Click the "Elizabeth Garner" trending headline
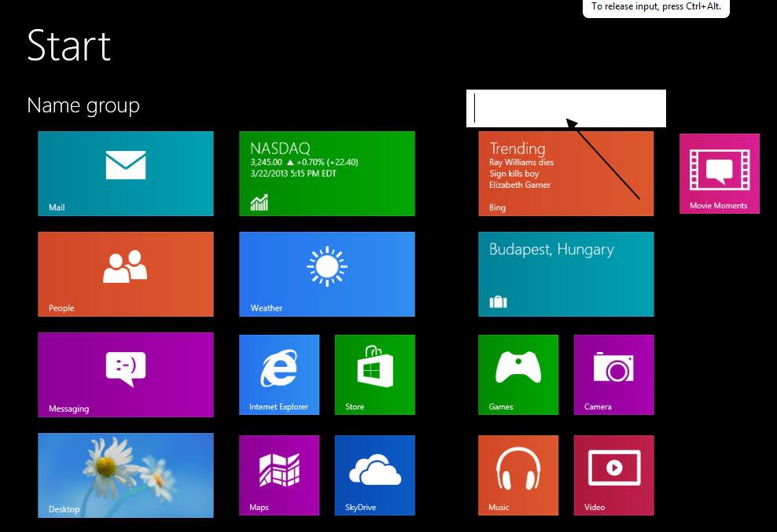 [520, 185]
